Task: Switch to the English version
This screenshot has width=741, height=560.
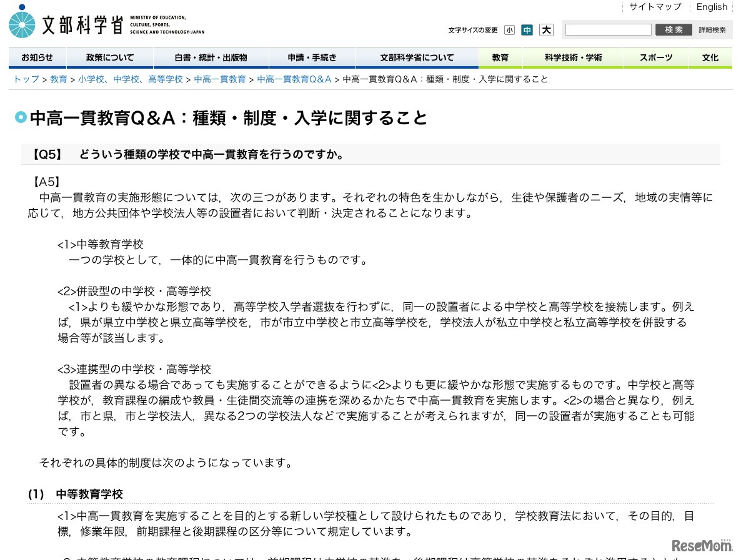Action: pos(712,7)
